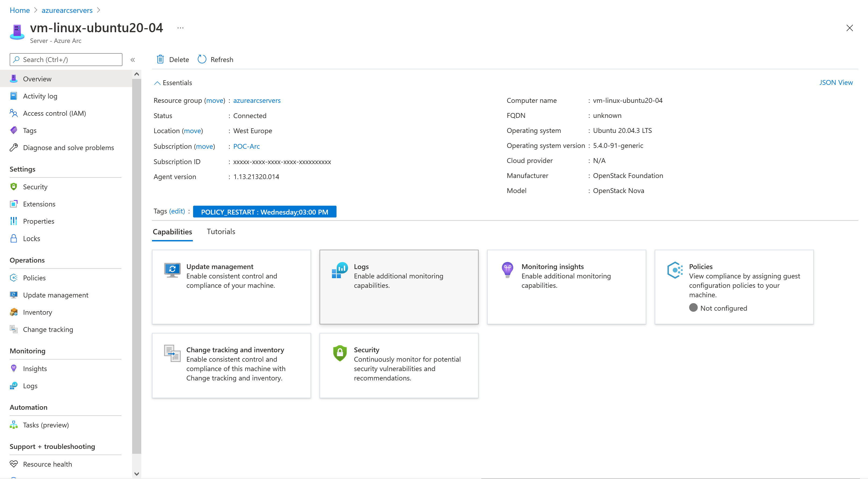This screenshot has width=868, height=479.
Task: Open the JSON View link
Action: pos(836,82)
